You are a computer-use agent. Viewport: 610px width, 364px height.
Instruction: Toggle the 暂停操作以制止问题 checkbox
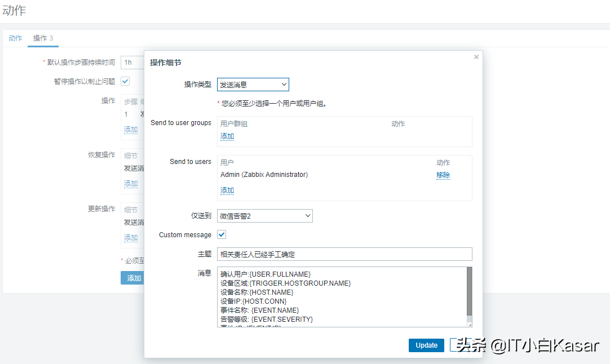click(x=125, y=81)
